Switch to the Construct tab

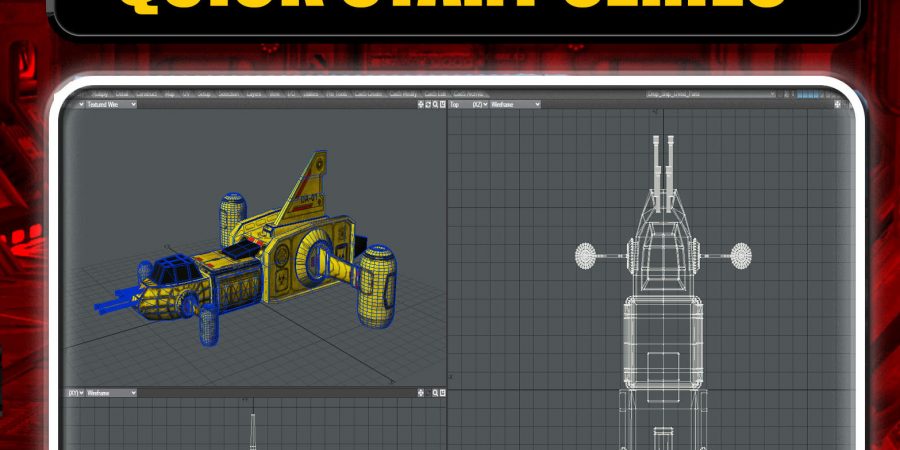click(x=147, y=94)
